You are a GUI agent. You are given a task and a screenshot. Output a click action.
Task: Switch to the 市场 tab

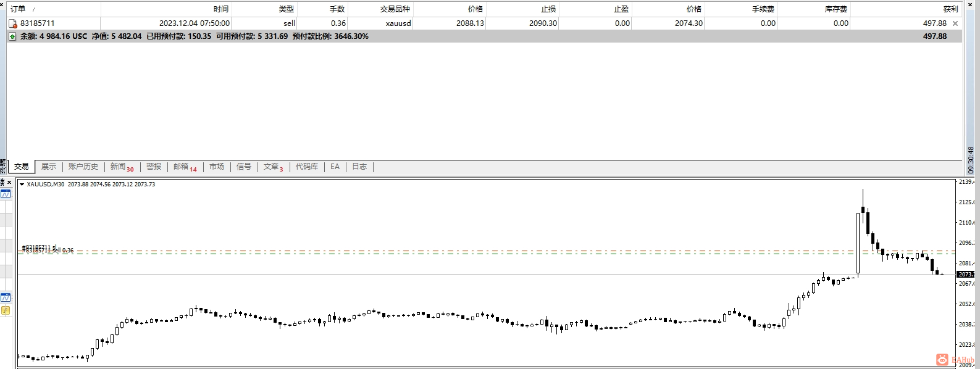pyautogui.click(x=217, y=167)
